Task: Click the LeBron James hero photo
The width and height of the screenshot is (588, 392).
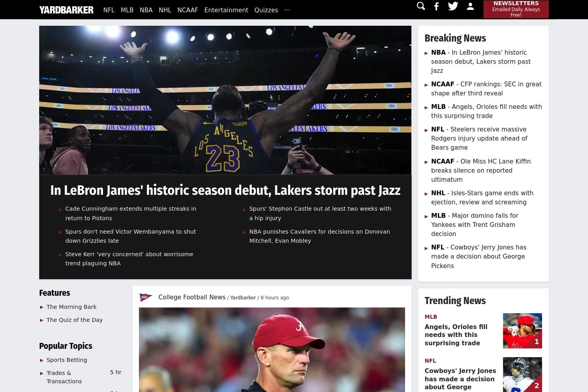Action: [x=225, y=100]
